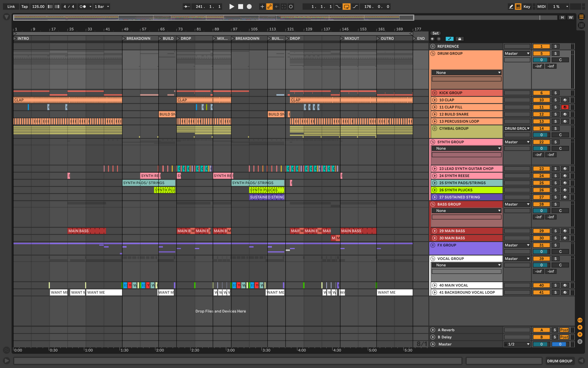588x368 pixels.
Task: Adjust the DRUM GROUP volume slider
Action: click(x=541, y=60)
